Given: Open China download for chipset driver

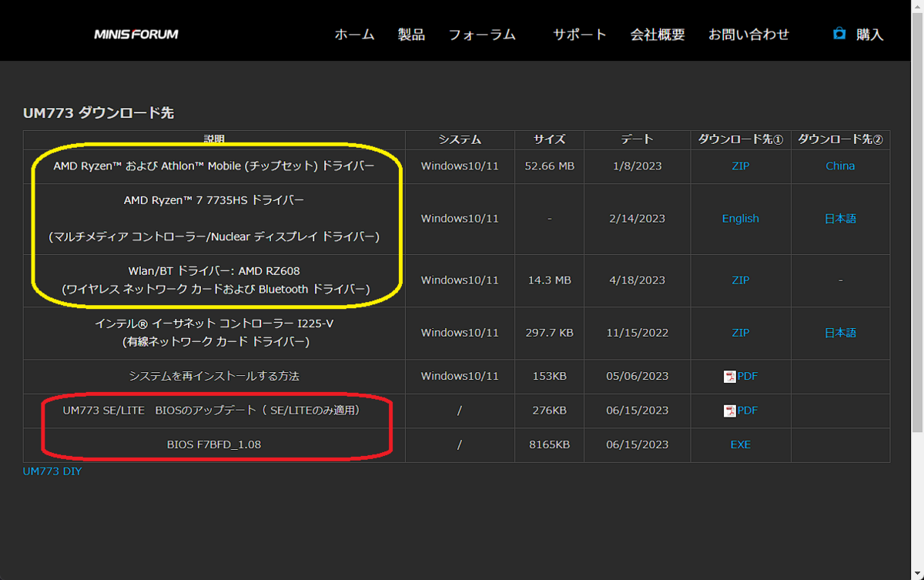Looking at the screenshot, I should (840, 166).
